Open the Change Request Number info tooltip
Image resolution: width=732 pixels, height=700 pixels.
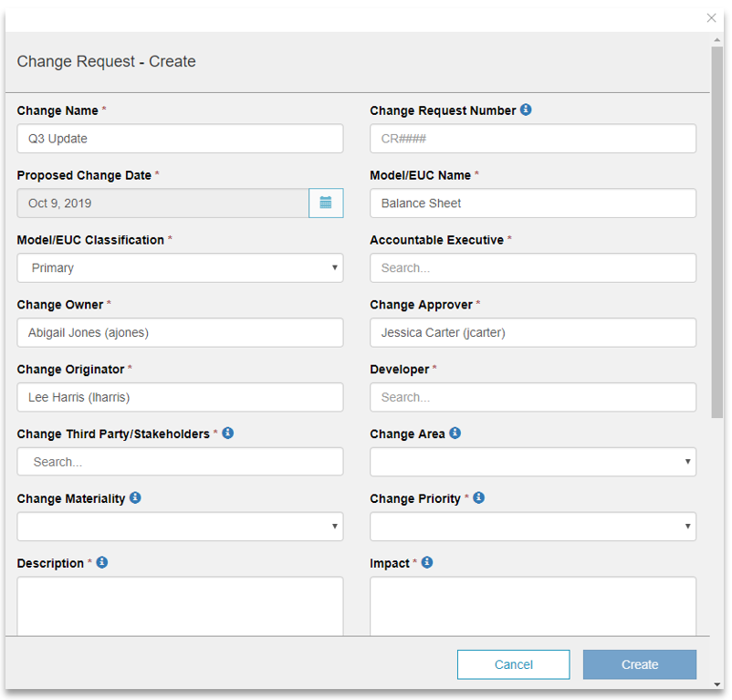[x=525, y=110]
